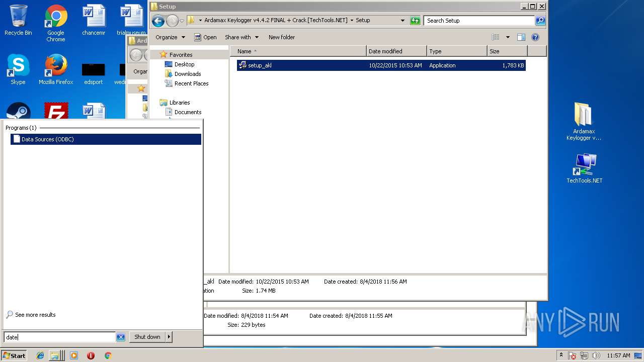Click the Search Setup input field
644x362 pixels.
click(x=479, y=21)
